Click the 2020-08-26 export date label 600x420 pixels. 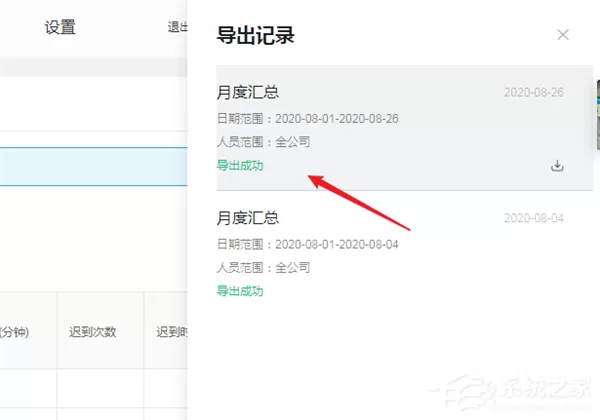click(533, 93)
